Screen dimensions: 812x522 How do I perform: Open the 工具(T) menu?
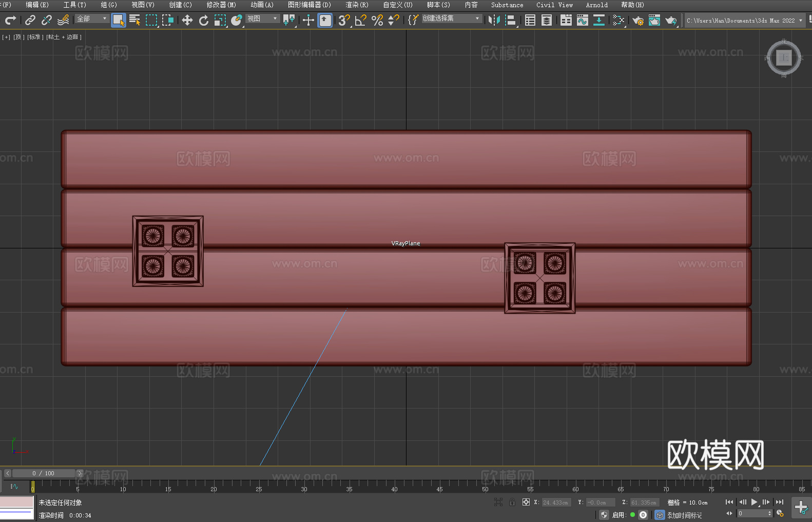point(74,5)
